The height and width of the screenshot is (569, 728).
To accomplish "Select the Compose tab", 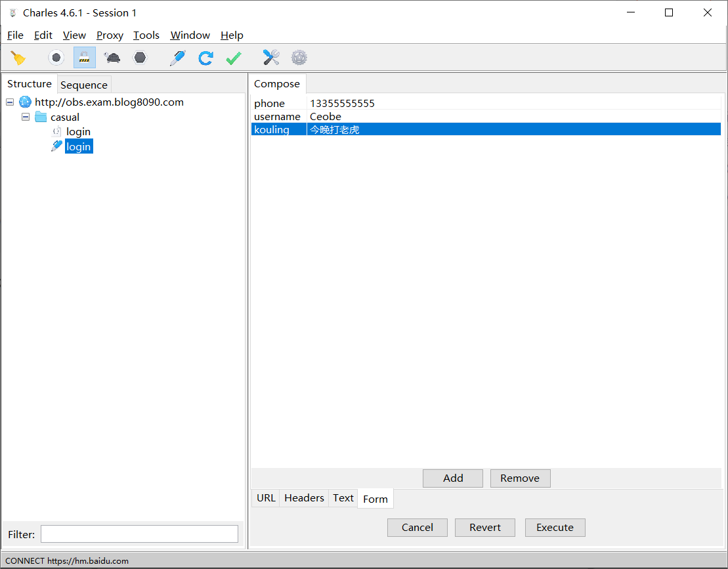I will point(277,84).
